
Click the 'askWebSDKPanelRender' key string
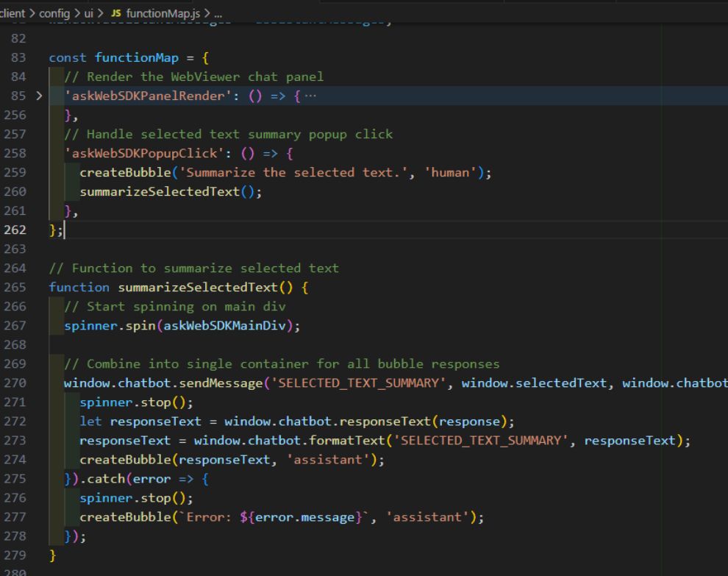click(148, 96)
